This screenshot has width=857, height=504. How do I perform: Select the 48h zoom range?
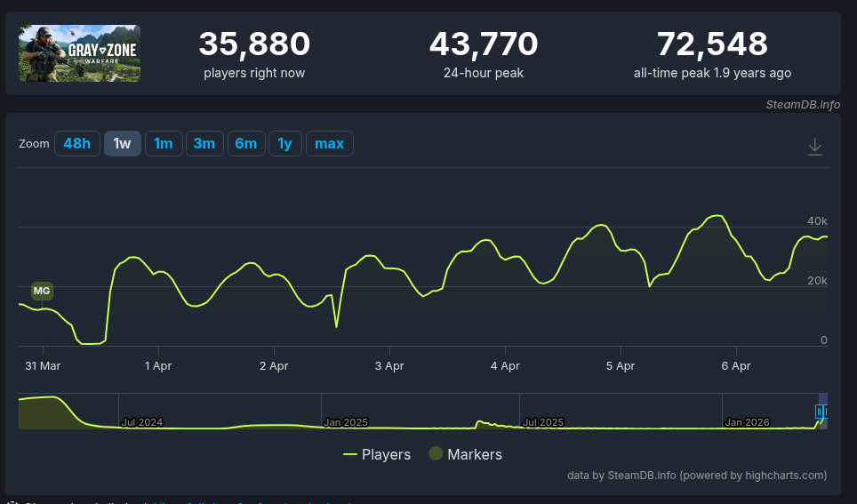(x=77, y=144)
